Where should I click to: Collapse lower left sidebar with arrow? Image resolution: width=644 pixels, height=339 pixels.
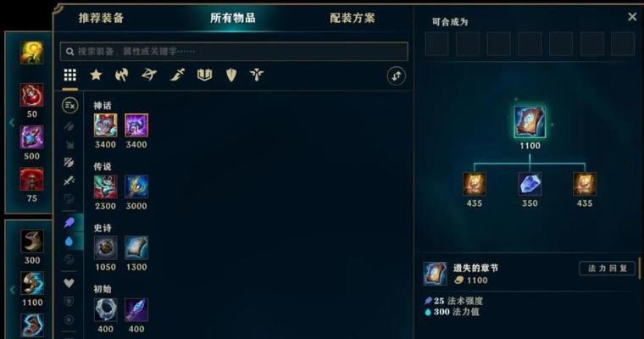[12, 290]
